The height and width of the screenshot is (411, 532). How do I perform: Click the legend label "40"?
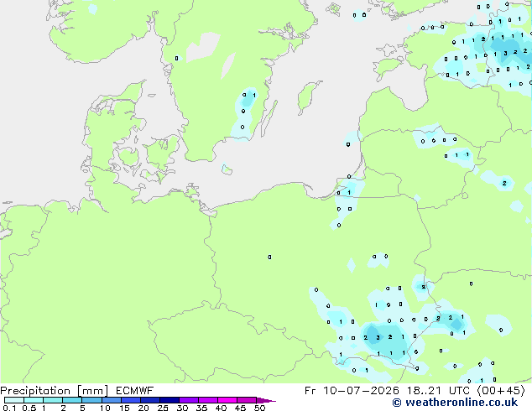click(x=221, y=408)
